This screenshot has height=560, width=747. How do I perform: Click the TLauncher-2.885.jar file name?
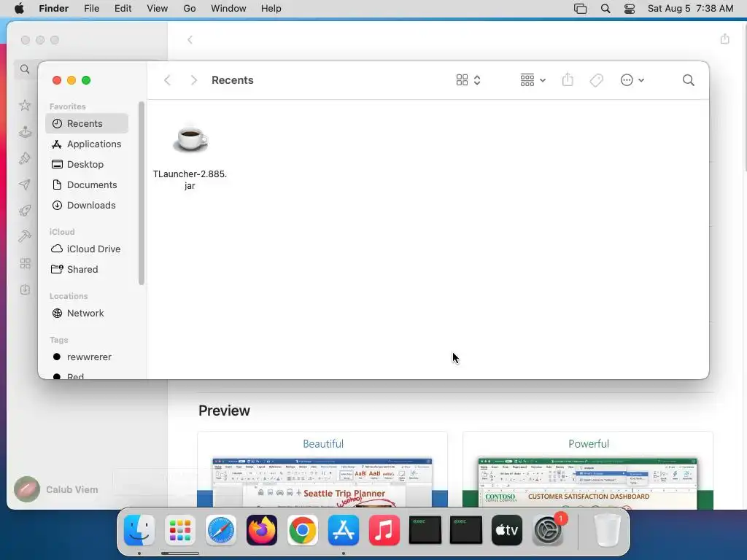[x=190, y=180]
